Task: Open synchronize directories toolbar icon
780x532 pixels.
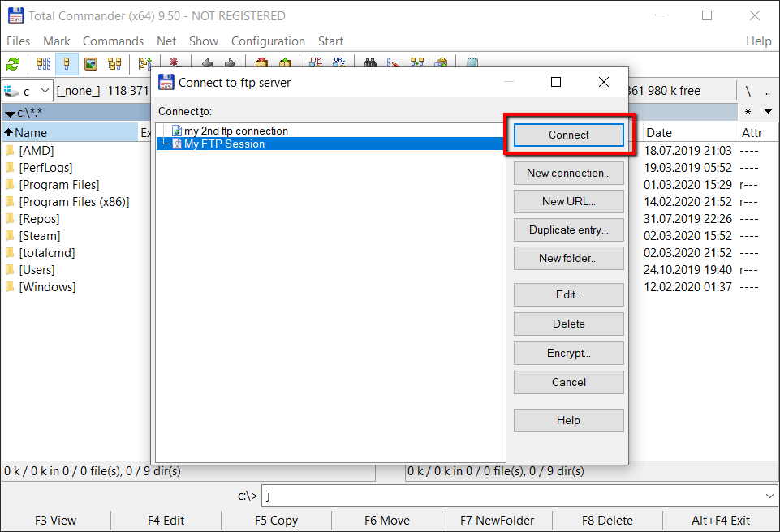Action: pos(417,62)
